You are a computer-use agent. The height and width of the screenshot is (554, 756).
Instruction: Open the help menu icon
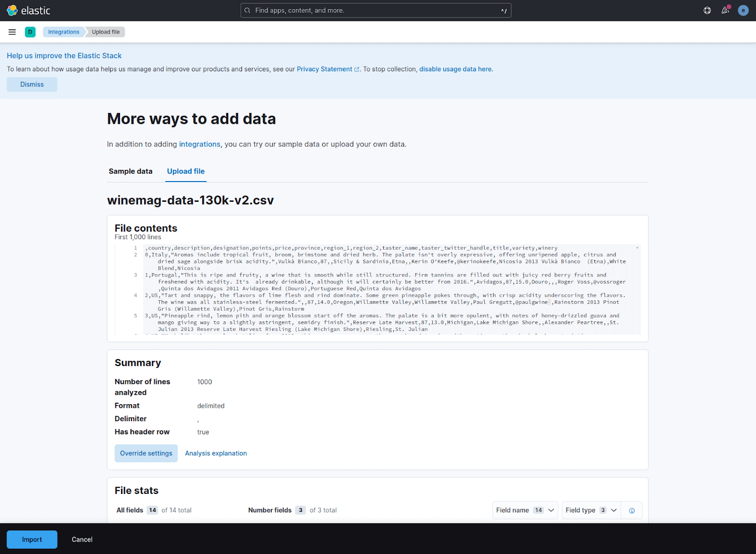tap(707, 10)
